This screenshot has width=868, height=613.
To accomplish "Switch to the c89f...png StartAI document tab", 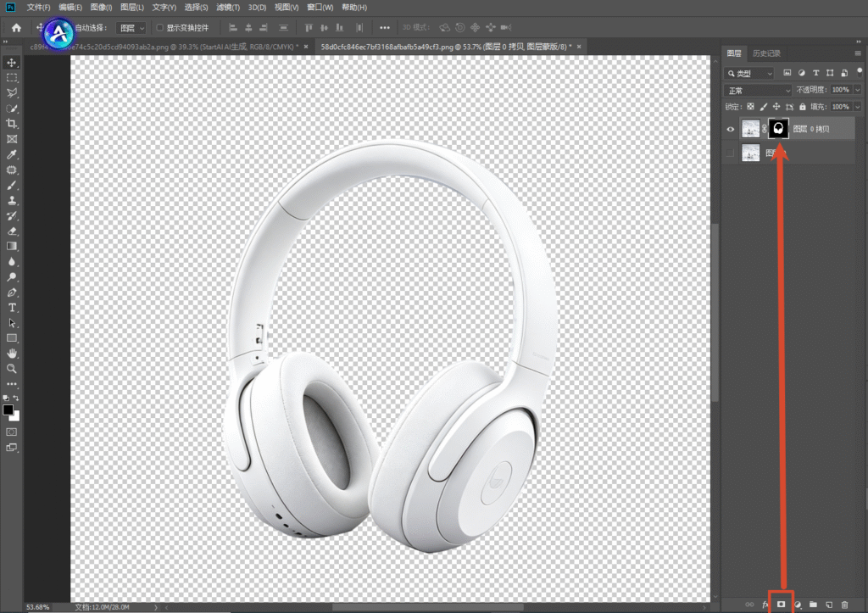I will click(x=166, y=47).
